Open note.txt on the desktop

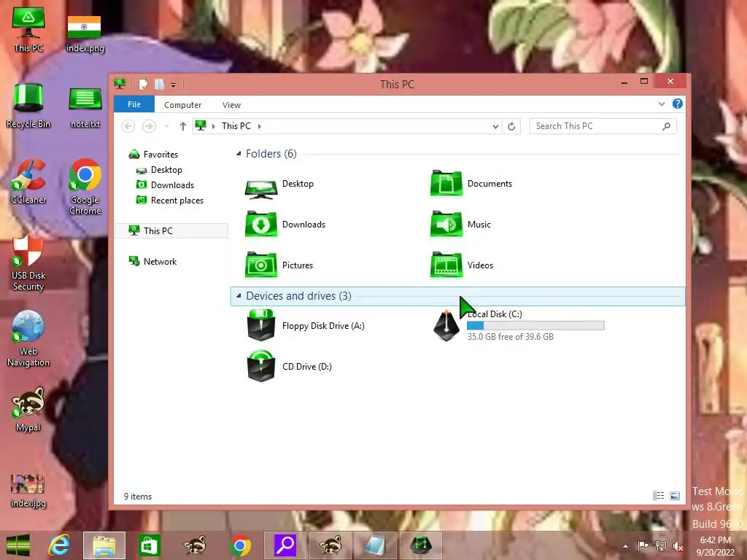pos(85,108)
